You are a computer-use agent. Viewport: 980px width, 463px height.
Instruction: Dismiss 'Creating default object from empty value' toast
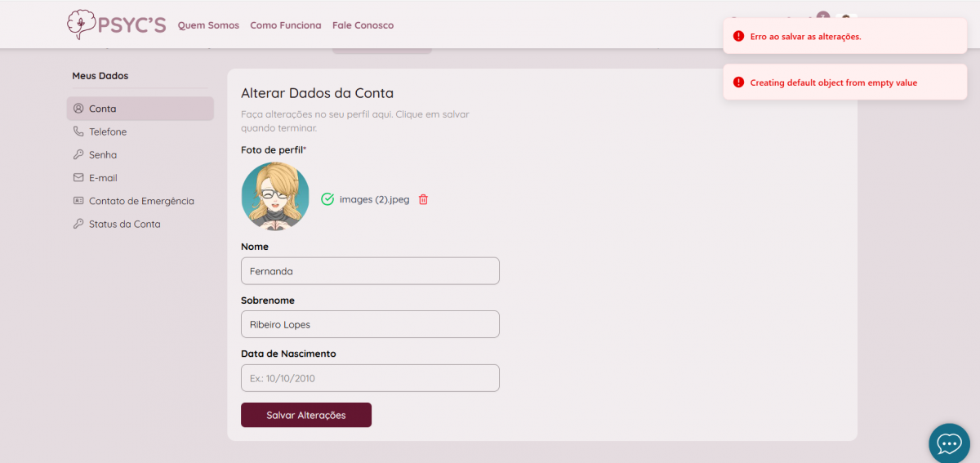844,82
